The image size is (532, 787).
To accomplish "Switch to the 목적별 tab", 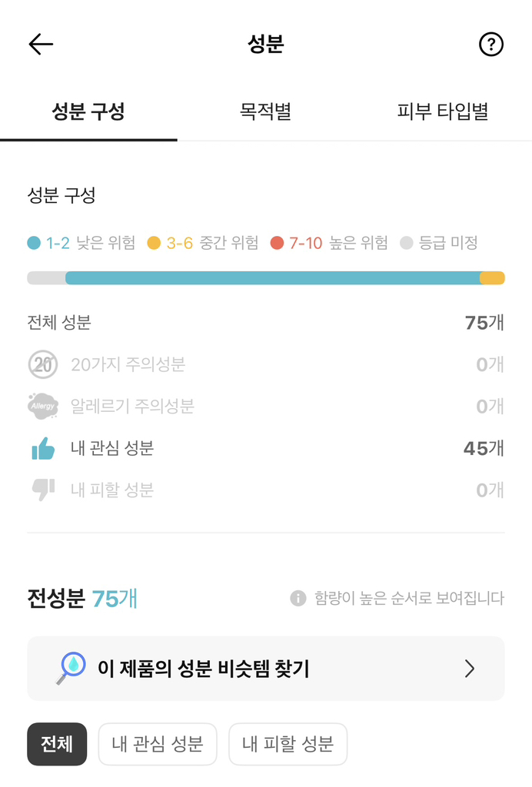I will [265, 110].
